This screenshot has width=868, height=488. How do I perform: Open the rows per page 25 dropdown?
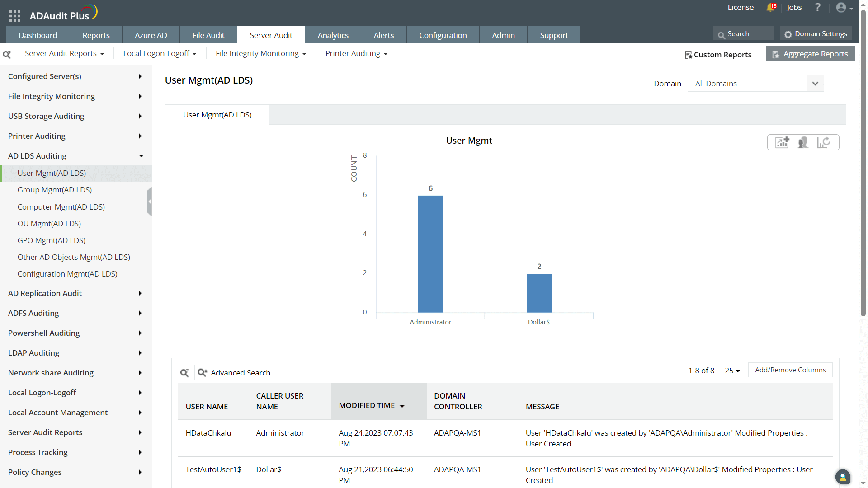click(732, 371)
